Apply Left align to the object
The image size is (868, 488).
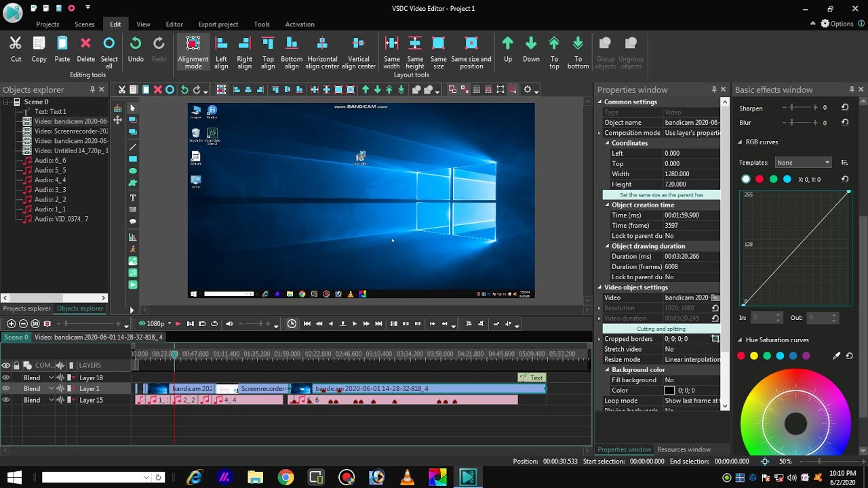[221, 52]
